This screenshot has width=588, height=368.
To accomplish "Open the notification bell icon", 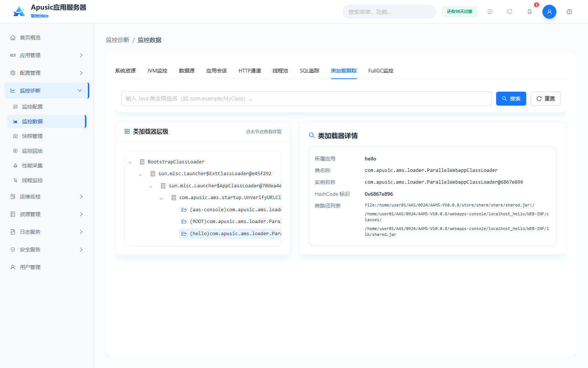I will coord(530,12).
